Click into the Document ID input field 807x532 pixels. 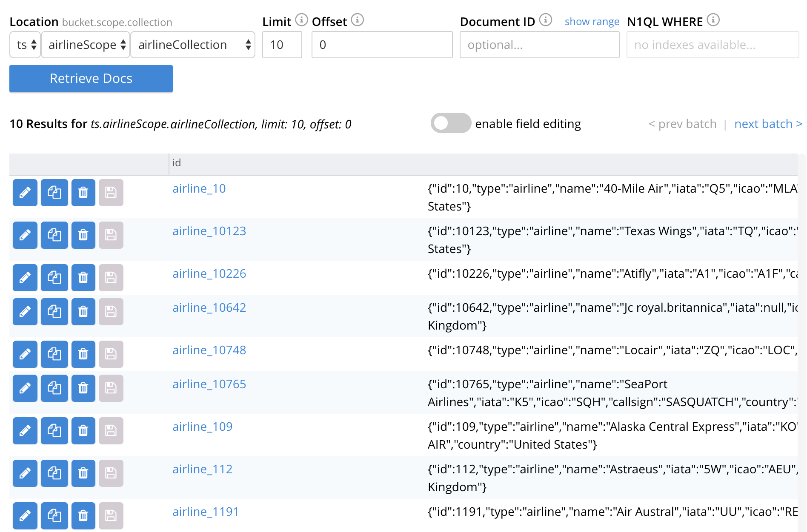pyautogui.click(x=539, y=45)
